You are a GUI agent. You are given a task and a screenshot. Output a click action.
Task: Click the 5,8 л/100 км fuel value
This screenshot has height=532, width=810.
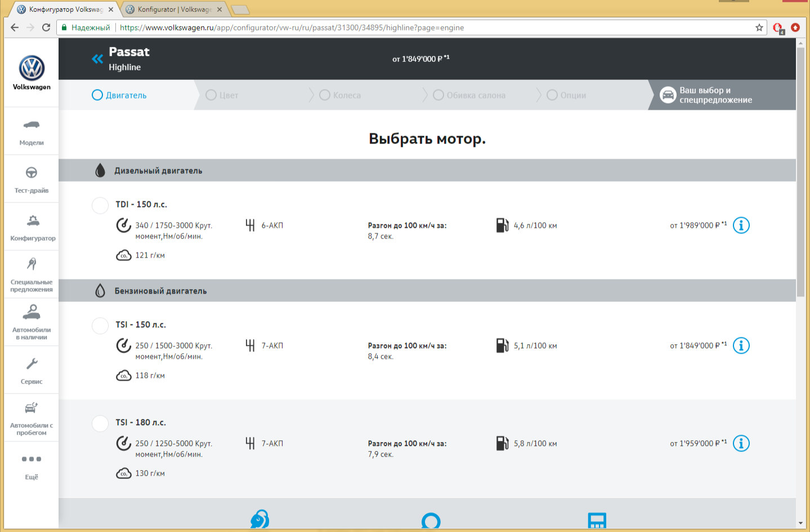(x=535, y=444)
